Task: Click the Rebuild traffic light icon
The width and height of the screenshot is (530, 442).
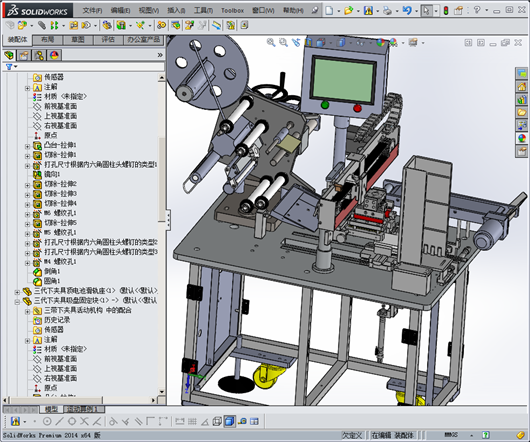Action: point(446,10)
